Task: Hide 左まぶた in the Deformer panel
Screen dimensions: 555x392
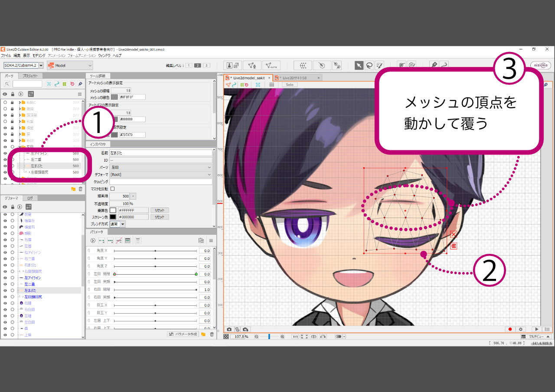Action: (x=5, y=290)
